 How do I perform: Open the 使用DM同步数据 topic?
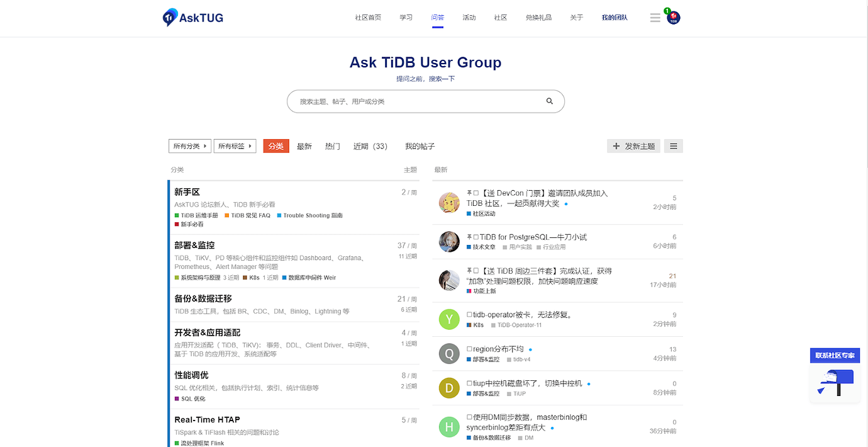pyautogui.click(x=527, y=422)
